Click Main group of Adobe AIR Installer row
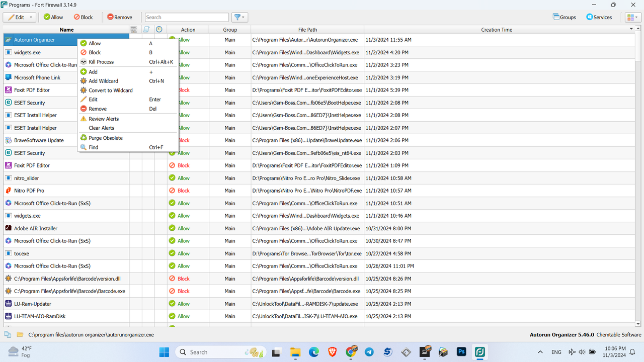 coord(230,228)
